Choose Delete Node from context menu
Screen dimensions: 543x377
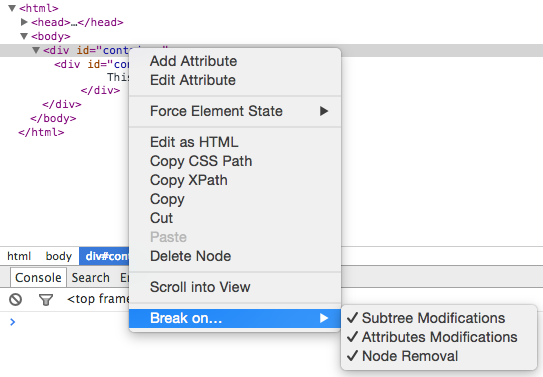(x=235, y=256)
